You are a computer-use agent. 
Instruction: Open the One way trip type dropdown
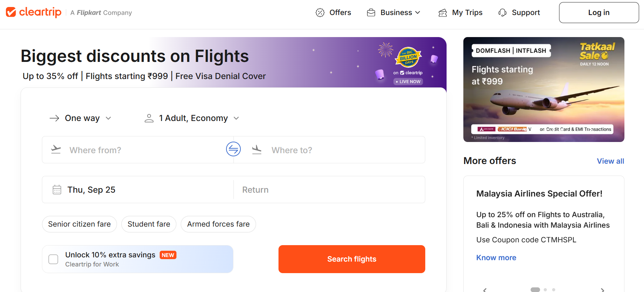[81, 118]
